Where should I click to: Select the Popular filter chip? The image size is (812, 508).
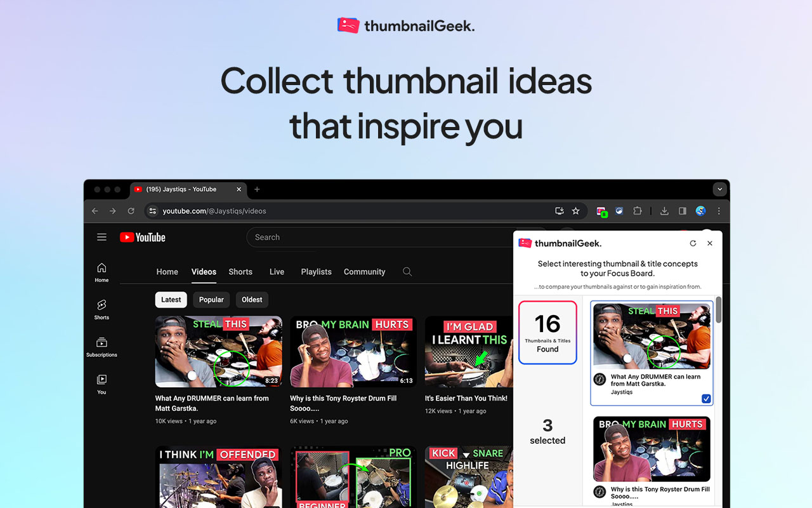click(211, 299)
